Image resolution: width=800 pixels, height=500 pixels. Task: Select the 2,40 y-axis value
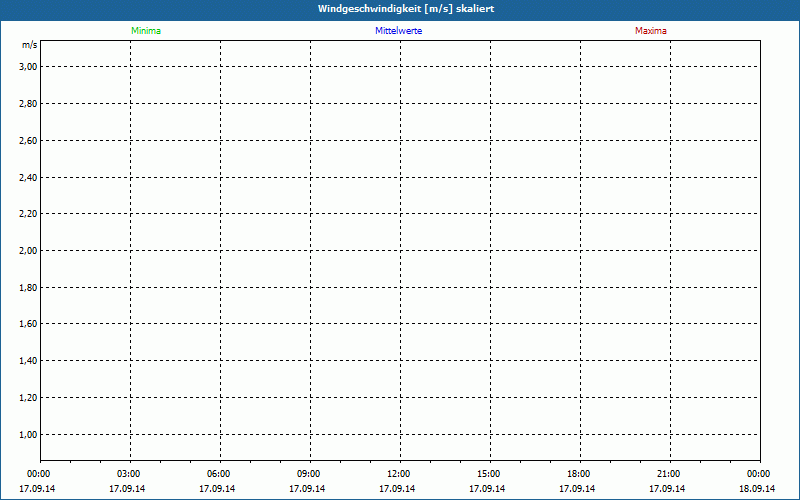click(28, 178)
